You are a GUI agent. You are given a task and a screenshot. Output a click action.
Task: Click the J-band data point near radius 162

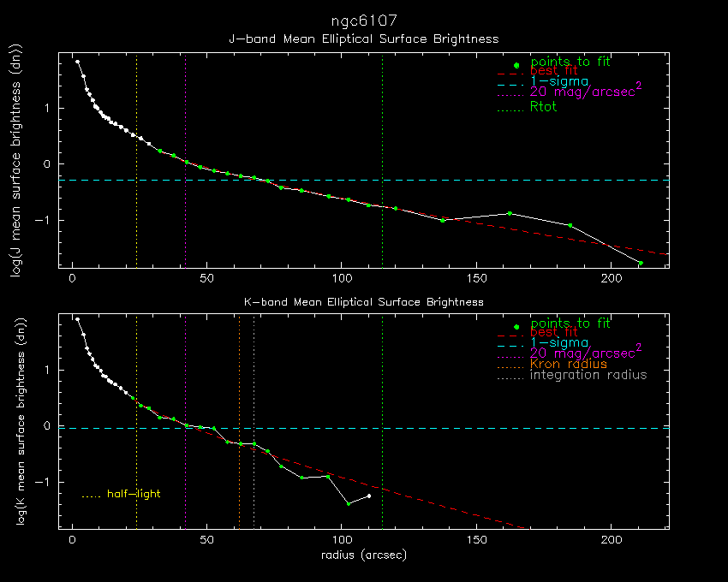510,213
